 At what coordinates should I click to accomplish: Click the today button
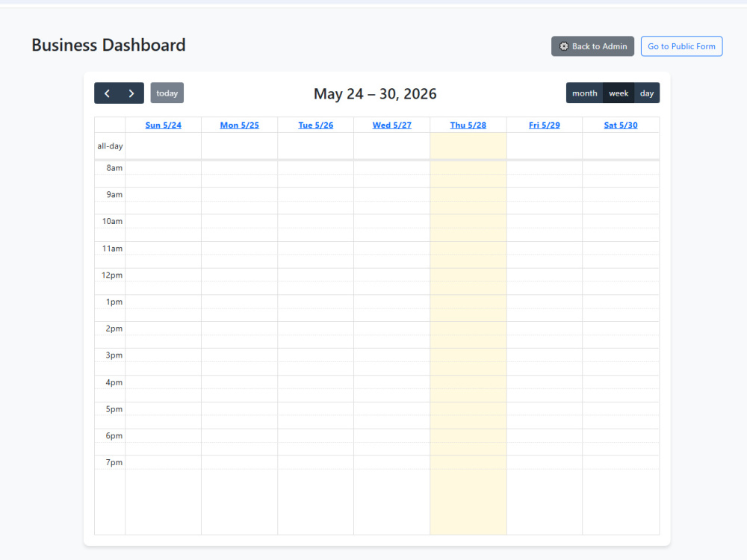click(167, 93)
